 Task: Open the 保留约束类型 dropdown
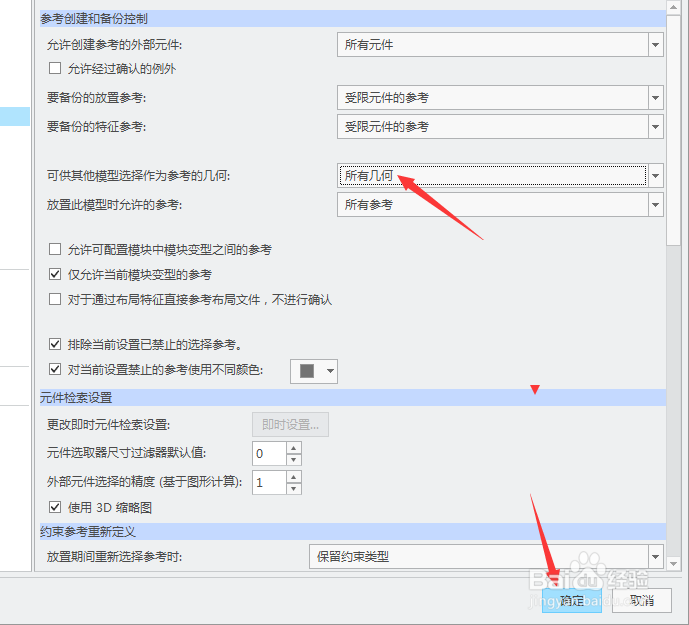[x=486, y=556]
